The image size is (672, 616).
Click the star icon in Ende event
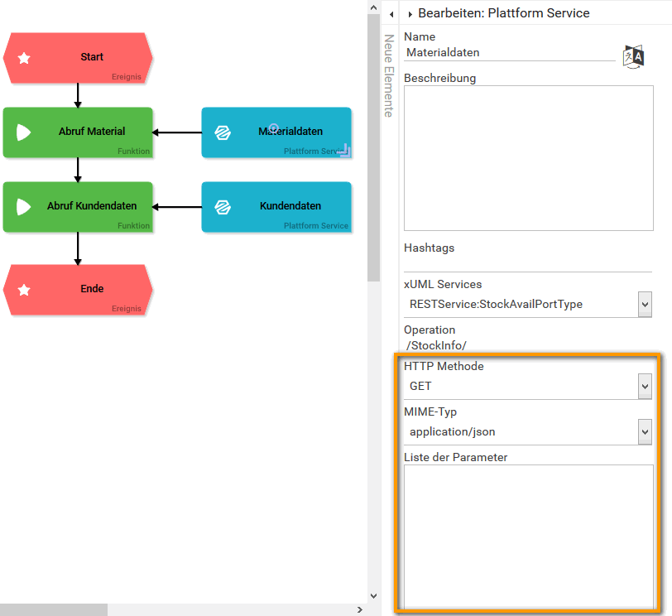point(24,290)
